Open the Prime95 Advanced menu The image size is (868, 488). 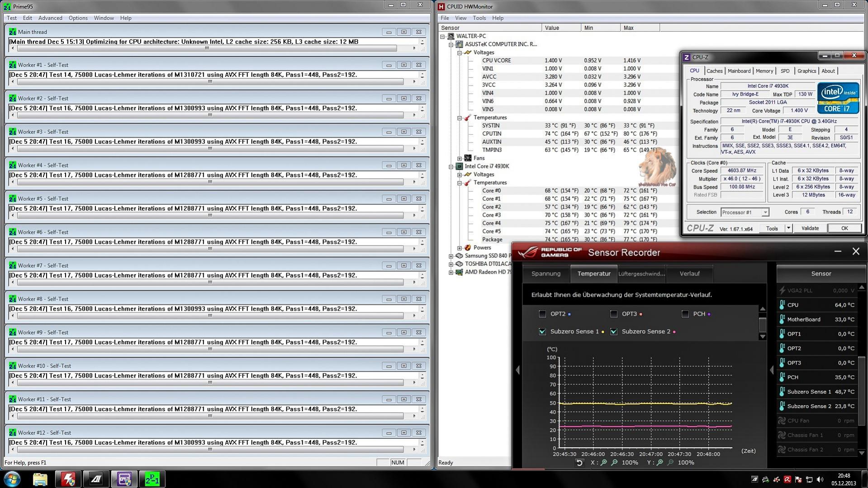coord(50,18)
